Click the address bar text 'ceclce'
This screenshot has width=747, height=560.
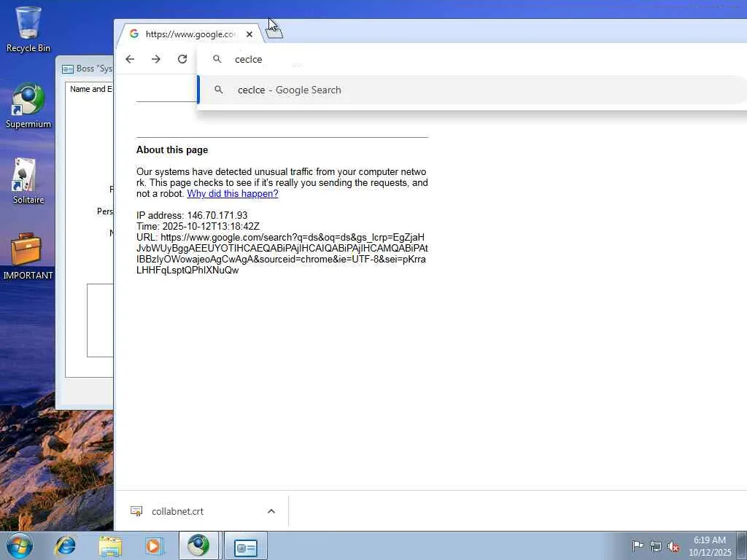tap(248, 60)
